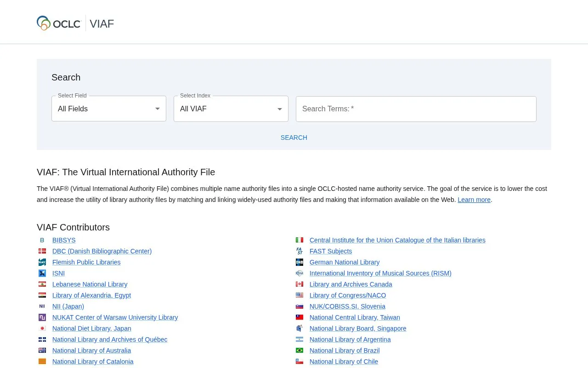Click the OCLC logo in header
The height and width of the screenshot is (368, 588).
click(x=59, y=23)
